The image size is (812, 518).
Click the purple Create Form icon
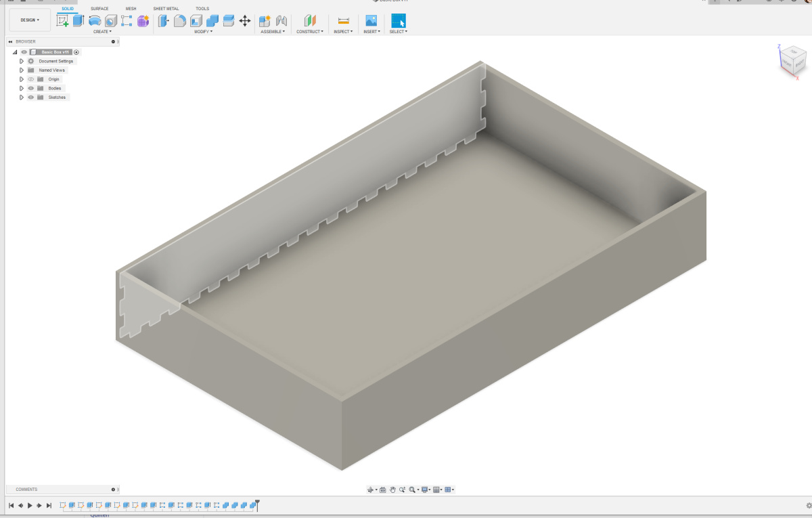pyautogui.click(x=143, y=21)
